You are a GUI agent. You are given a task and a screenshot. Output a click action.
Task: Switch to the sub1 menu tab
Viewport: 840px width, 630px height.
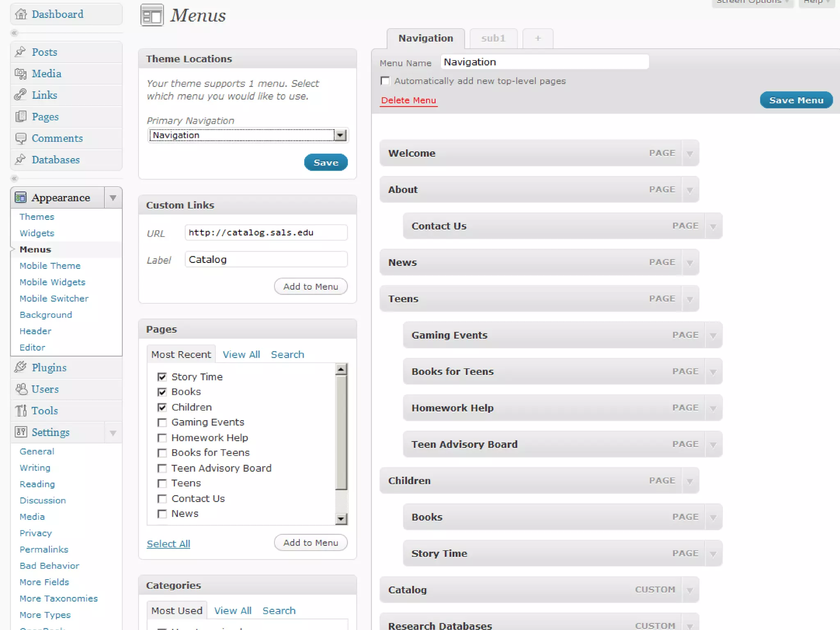click(493, 39)
